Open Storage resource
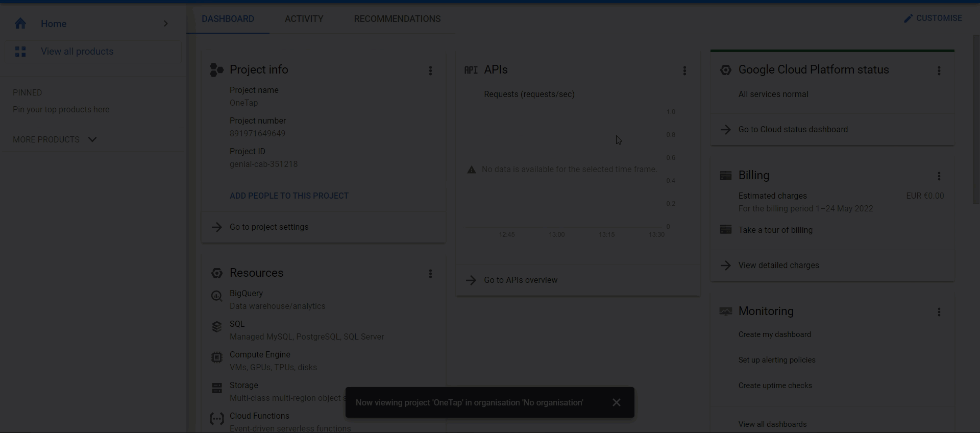Image resolution: width=980 pixels, height=433 pixels. [243, 386]
